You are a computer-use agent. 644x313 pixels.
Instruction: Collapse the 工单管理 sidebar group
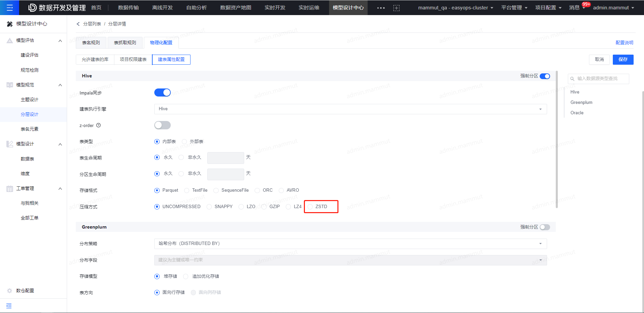coord(60,189)
